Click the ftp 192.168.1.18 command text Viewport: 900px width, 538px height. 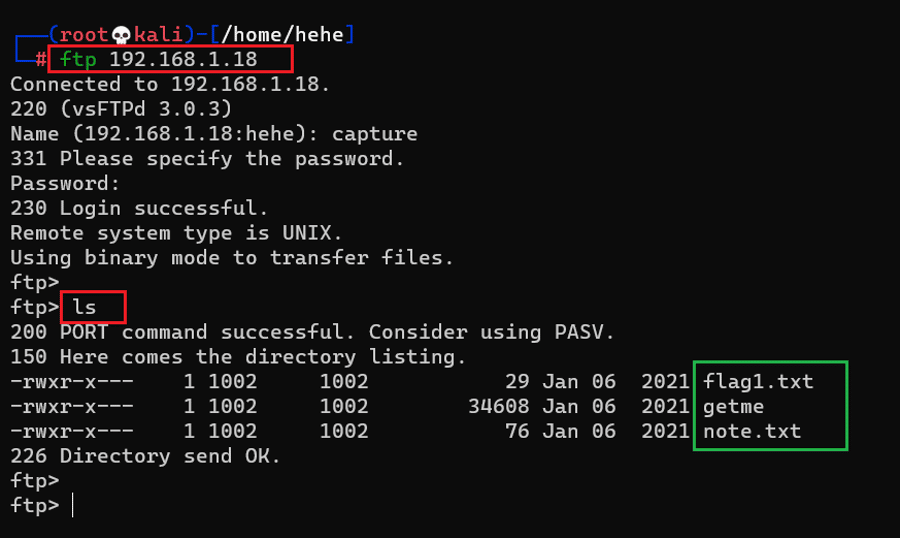pyautogui.click(x=158, y=59)
